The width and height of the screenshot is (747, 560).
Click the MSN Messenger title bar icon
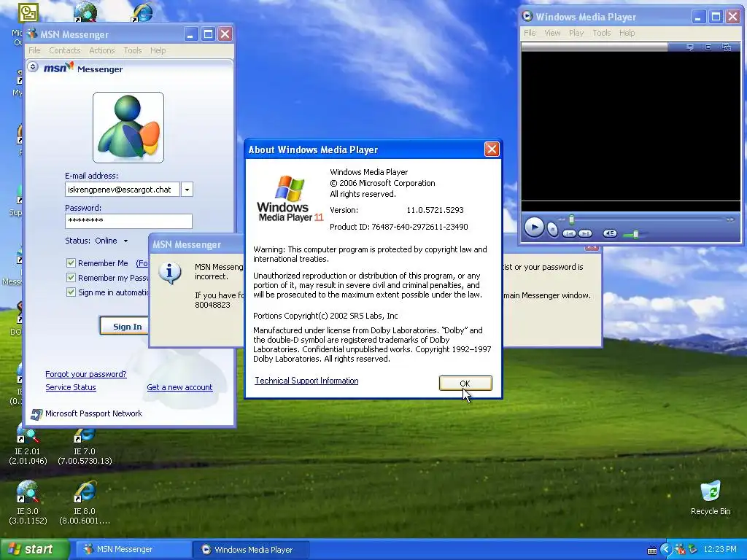32,34
